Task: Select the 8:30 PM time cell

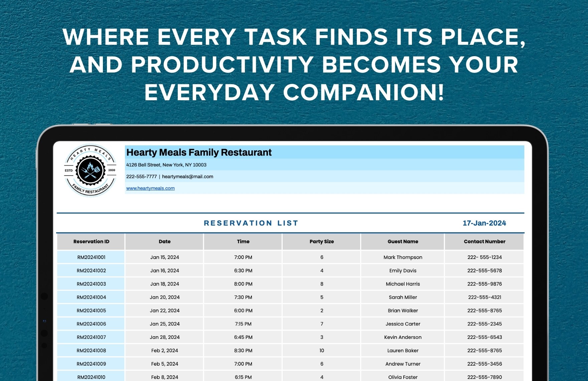Action: point(243,351)
